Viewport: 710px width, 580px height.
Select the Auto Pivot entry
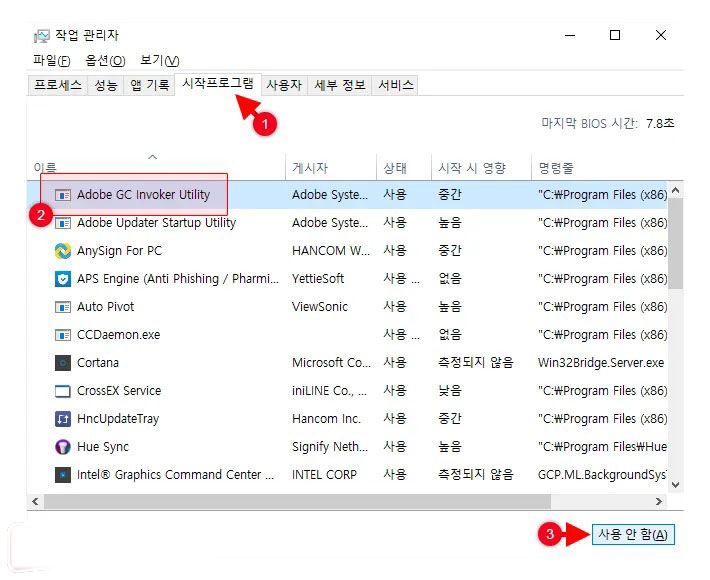coord(106,307)
